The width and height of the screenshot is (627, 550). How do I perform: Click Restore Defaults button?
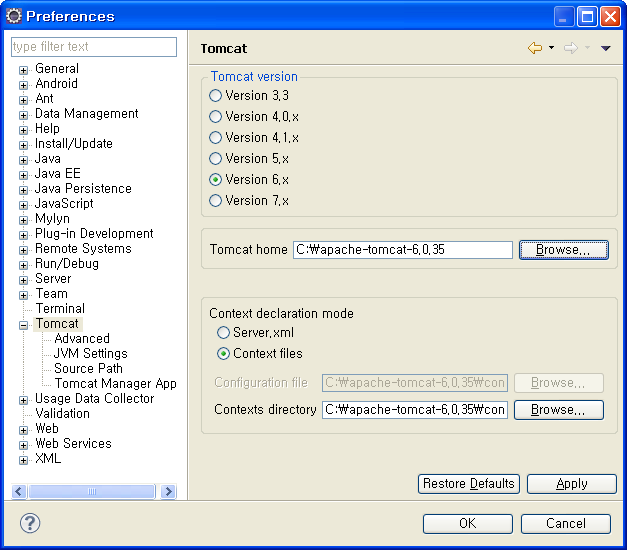tap(469, 484)
